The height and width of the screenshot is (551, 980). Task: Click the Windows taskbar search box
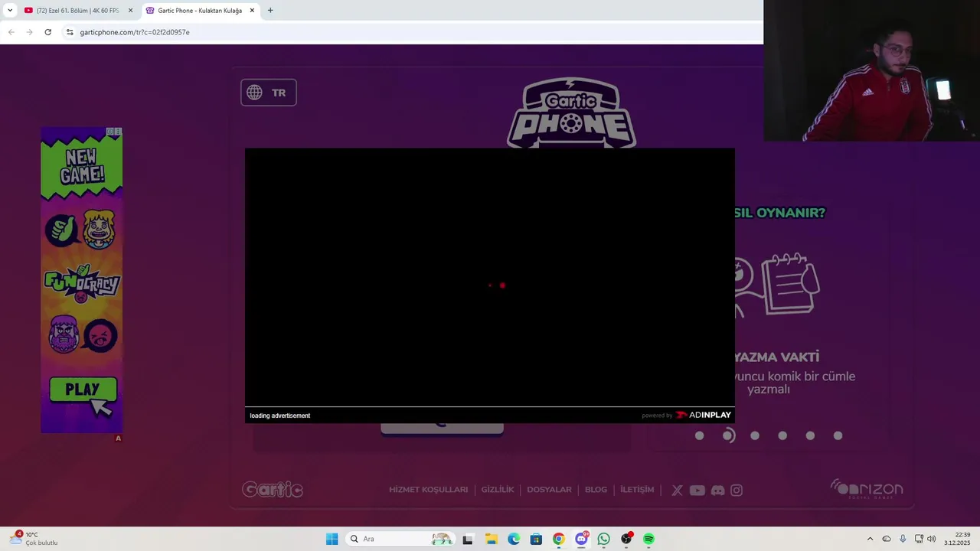pyautogui.click(x=400, y=539)
